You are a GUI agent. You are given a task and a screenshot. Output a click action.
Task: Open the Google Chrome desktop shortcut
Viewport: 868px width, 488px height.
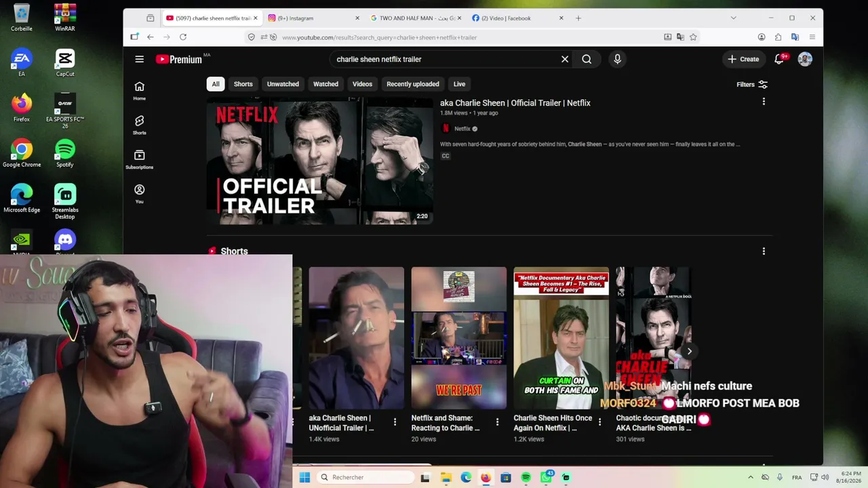[22, 153]
